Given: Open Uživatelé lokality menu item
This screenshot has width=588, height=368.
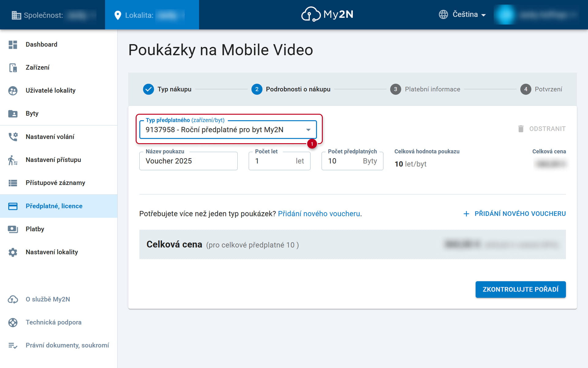Looking at the screenshot, I should click(58, 90).
